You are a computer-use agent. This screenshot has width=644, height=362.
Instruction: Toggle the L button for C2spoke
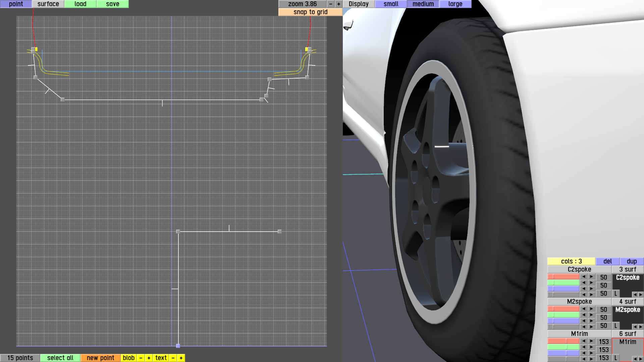[615, 294]
